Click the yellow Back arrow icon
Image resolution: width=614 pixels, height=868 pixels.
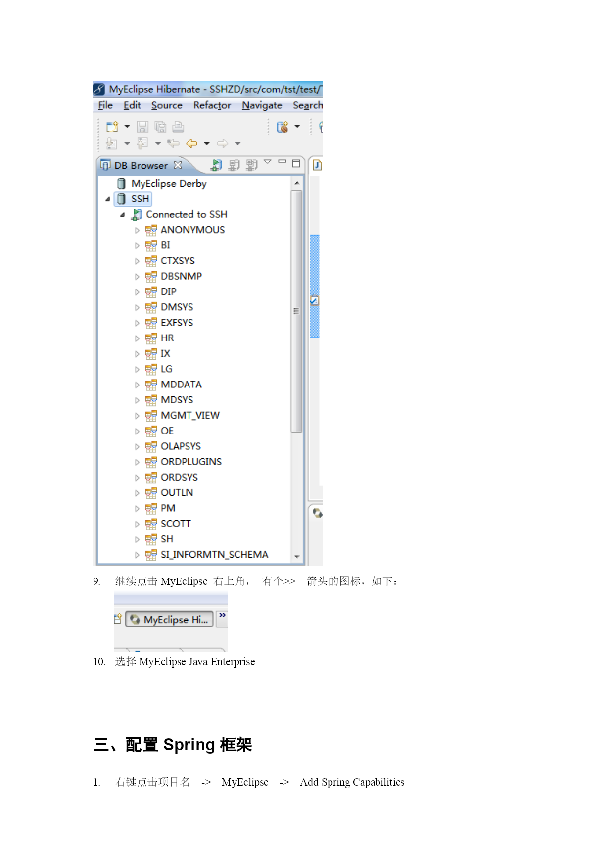point(191,144)
